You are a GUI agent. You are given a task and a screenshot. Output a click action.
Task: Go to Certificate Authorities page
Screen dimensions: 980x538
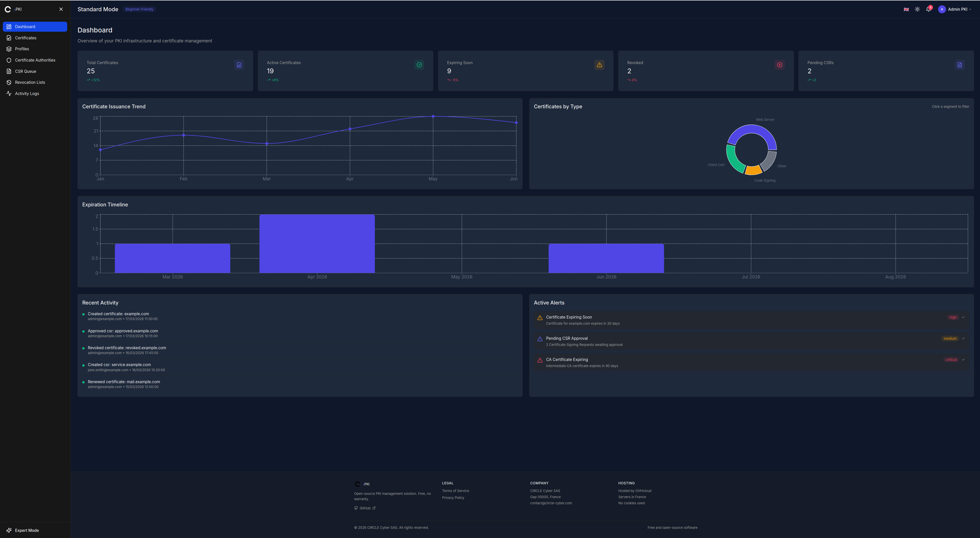pos(35,60)
